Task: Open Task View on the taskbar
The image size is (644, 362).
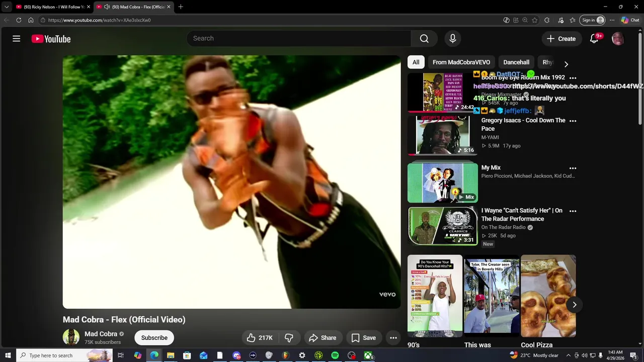Action: coord(121,355)
